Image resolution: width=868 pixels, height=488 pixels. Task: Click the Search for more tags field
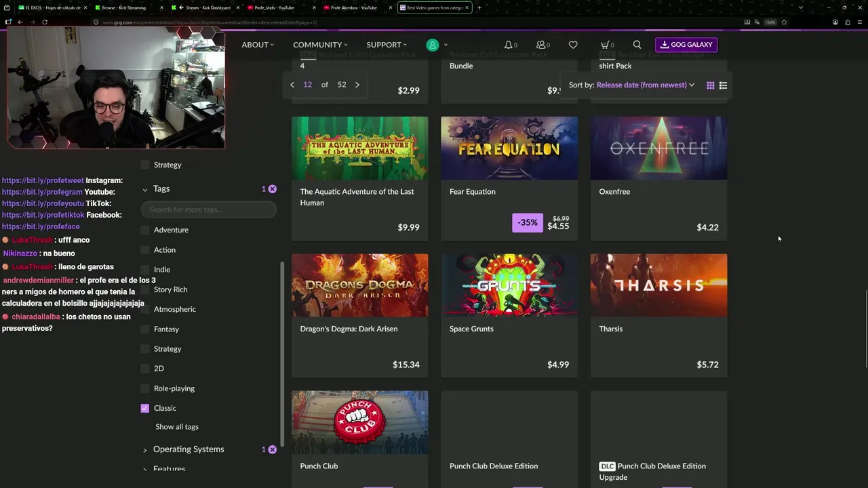coord(208,209)
